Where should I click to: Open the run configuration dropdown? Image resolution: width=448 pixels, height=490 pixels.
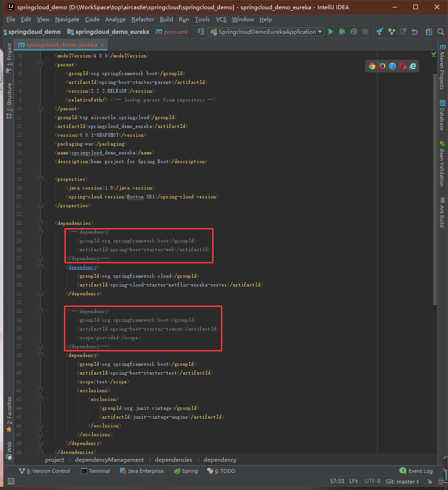pos(266,32)
